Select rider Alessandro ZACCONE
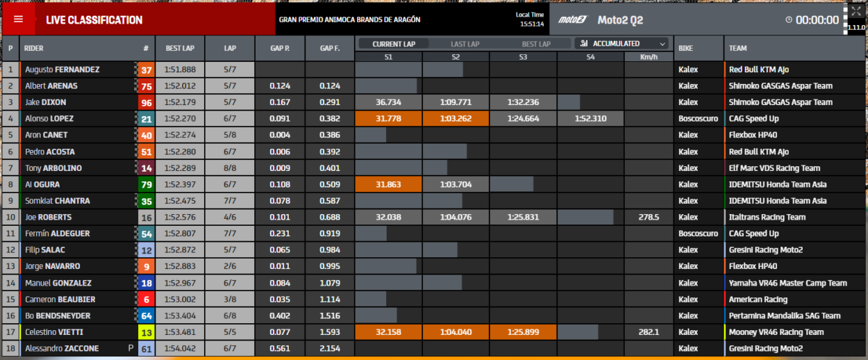Image resolution: width=868 pixels, height=360 pixels. 62,348
